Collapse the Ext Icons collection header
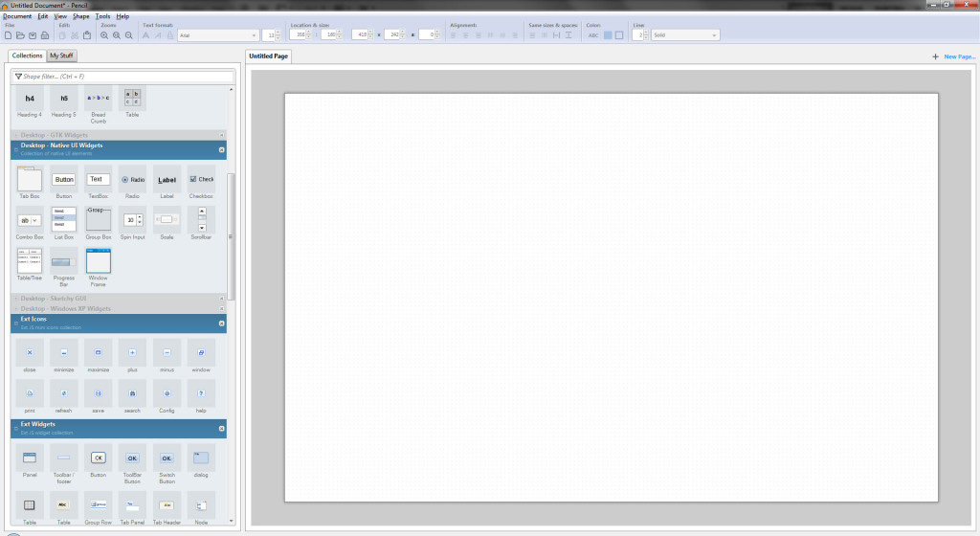The height and width of the screenshot is (536, 980). coord(118,323)
